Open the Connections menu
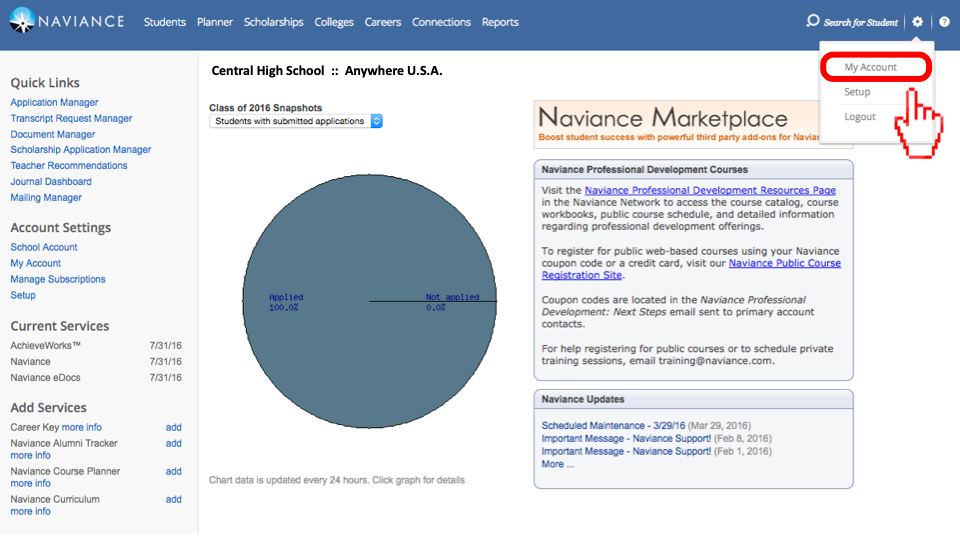Screen dimensions: 960x540 tap(441, 22)
